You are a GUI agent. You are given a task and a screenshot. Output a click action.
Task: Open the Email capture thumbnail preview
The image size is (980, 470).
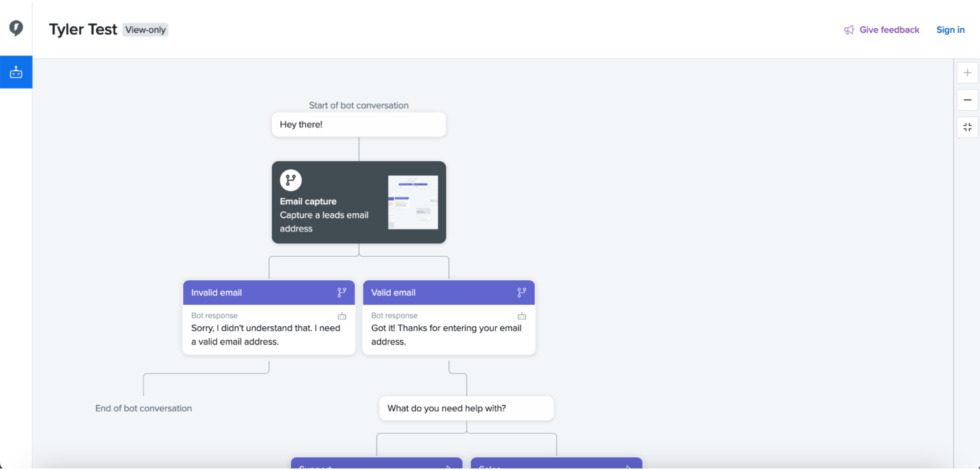click(x=413, y=202)
